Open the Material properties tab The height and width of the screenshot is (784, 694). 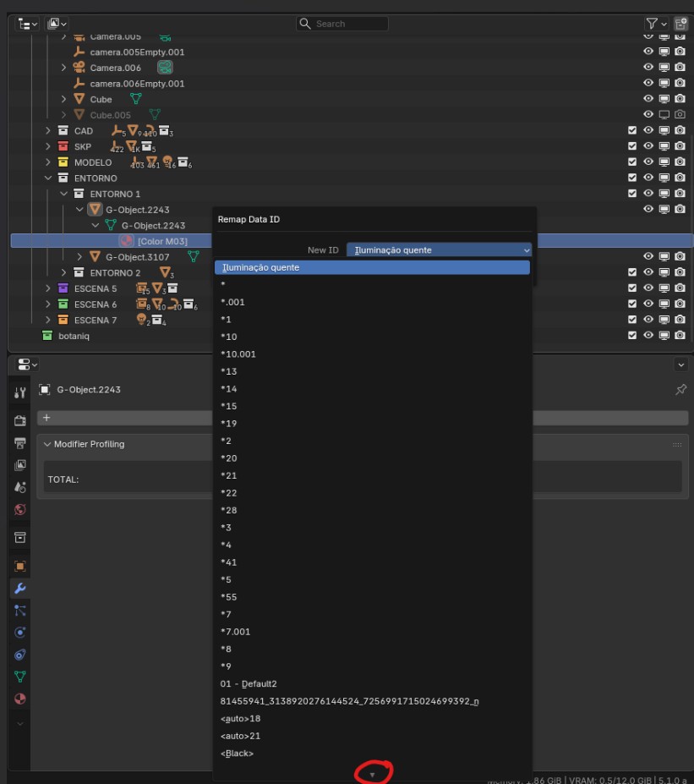(20, 699)
